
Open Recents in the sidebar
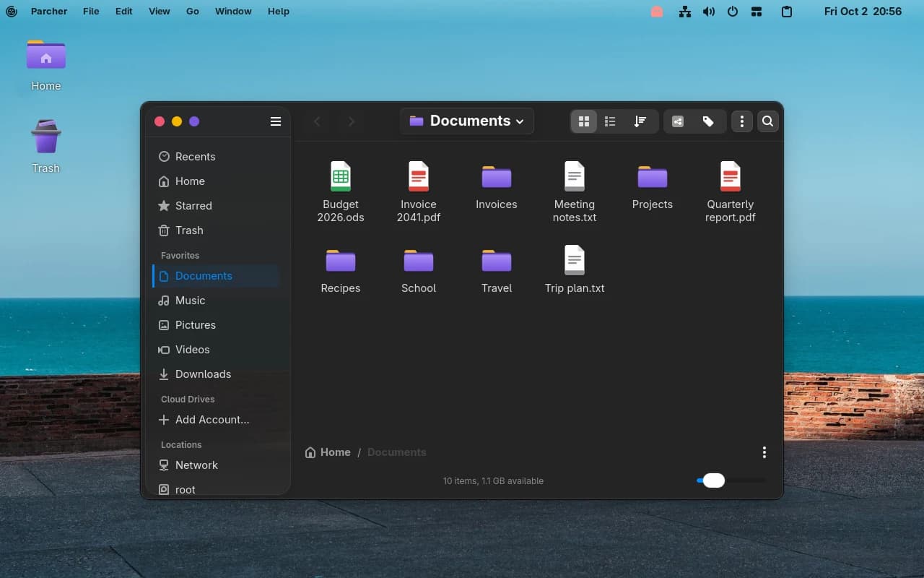tap(216, 157)
